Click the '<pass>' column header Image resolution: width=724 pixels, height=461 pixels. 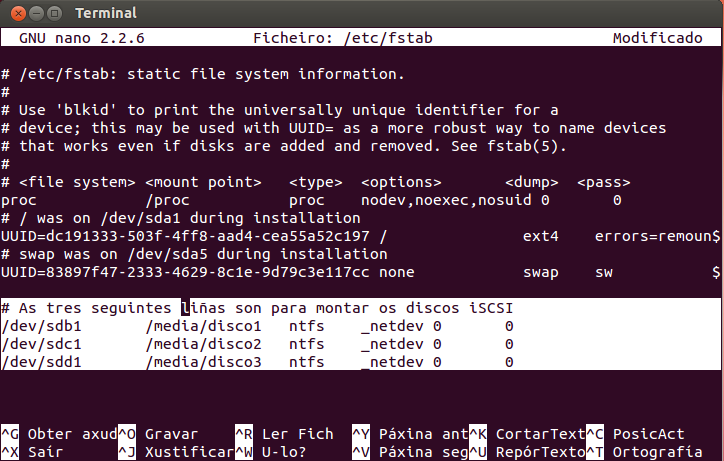point(603,182)
